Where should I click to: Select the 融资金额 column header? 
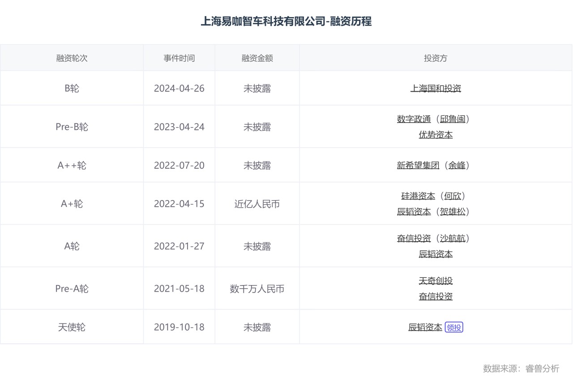(257, 58)
